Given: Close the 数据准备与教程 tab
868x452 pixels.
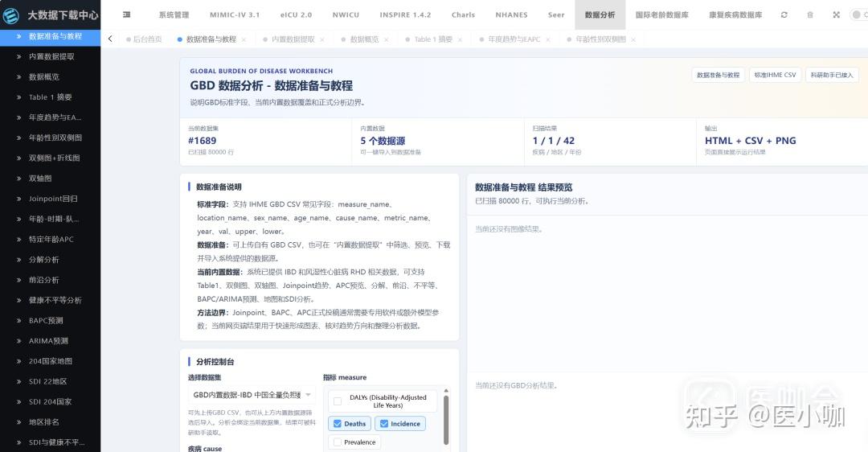Looking at the screenshot, I should (244, 39).
